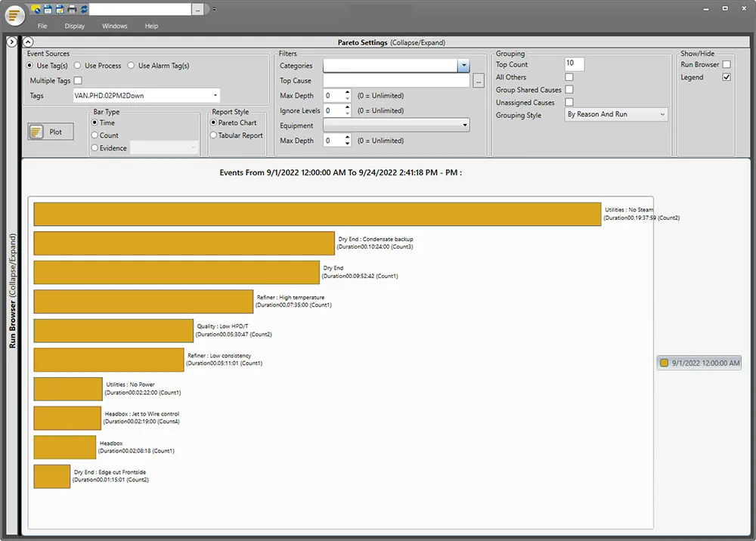Select the Use Process radio button
This screenshot has height=541, width=756.
pos(78,66)
